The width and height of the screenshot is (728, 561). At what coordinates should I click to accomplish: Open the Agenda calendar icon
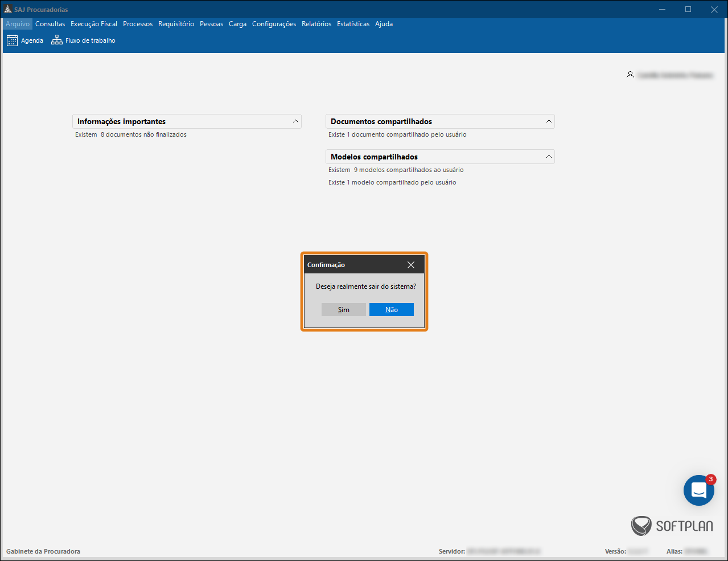[x=12, y=40]
